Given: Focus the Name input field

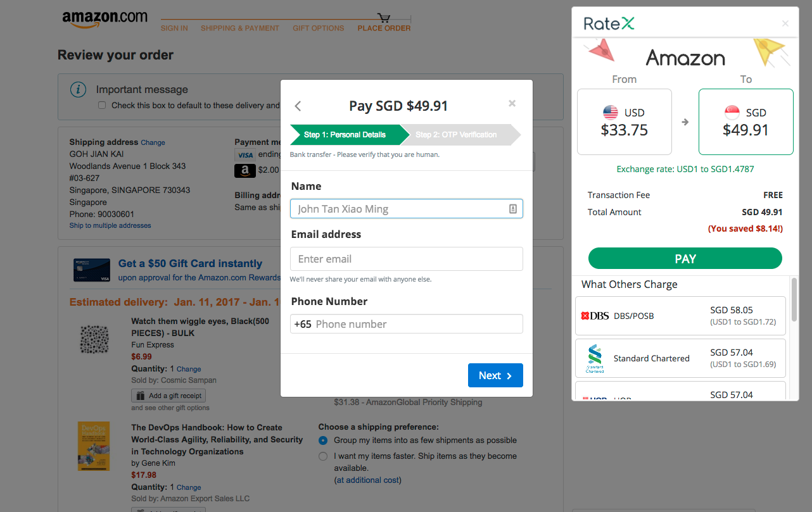Looking at the screenshot, I should tap(407, 209).
